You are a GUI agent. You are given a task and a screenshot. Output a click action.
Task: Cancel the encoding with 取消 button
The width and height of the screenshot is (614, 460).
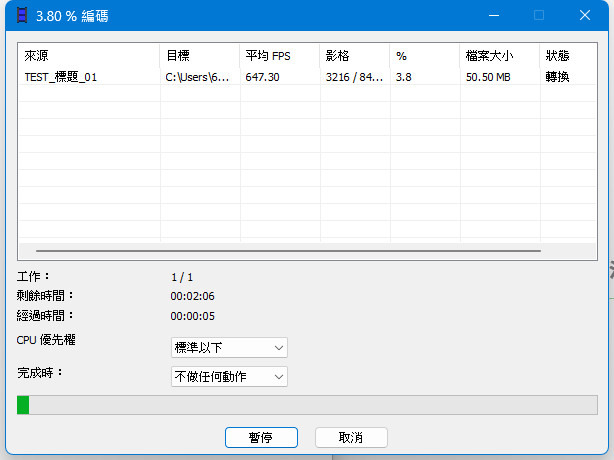point(351,437)
